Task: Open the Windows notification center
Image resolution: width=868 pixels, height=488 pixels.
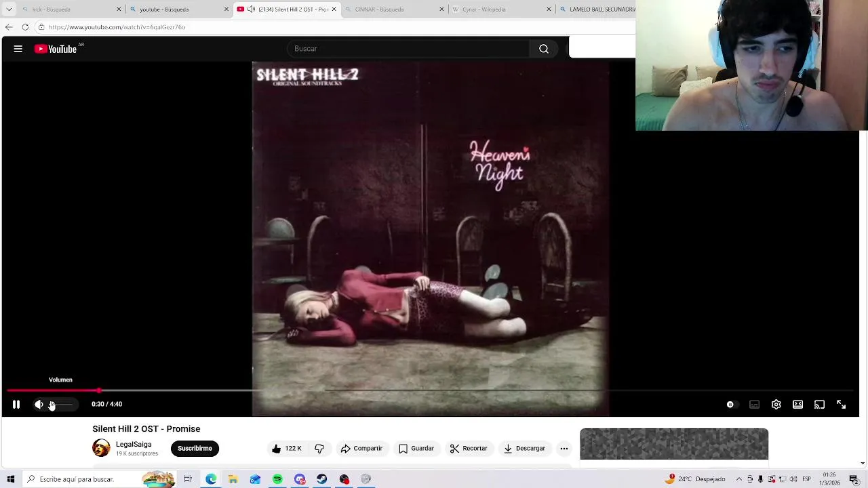Action: pyautogui.click(x=854, y=479)
